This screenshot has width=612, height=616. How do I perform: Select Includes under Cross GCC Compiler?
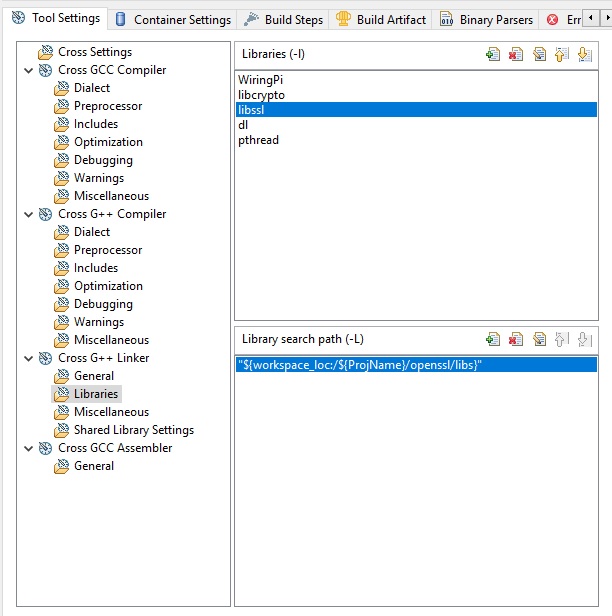click(x=96, y=124)
